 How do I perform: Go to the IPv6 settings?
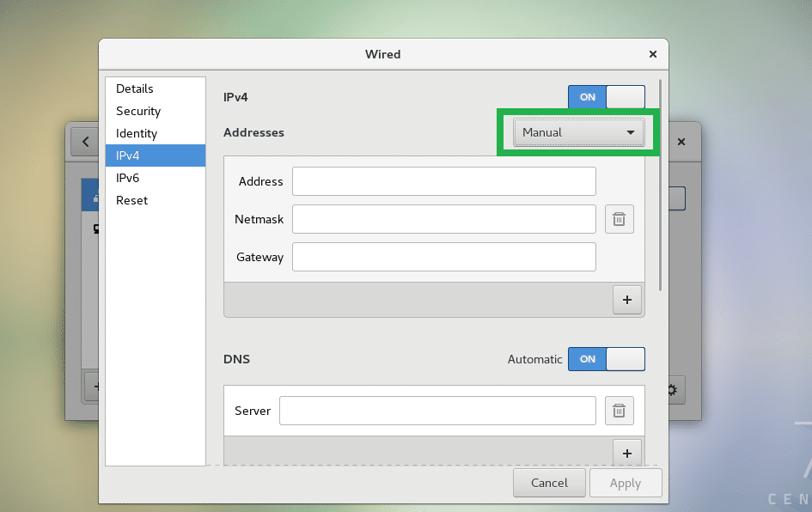(128, 178)
